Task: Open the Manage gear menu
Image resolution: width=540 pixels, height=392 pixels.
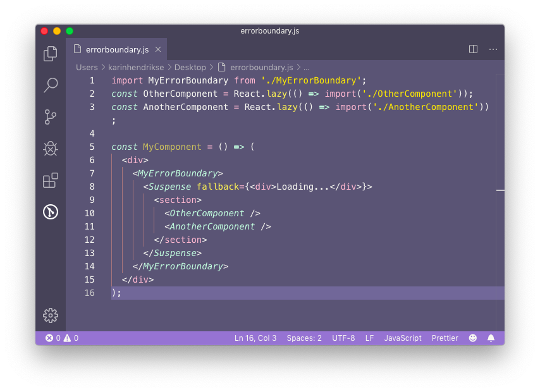Action: [50, 315]
